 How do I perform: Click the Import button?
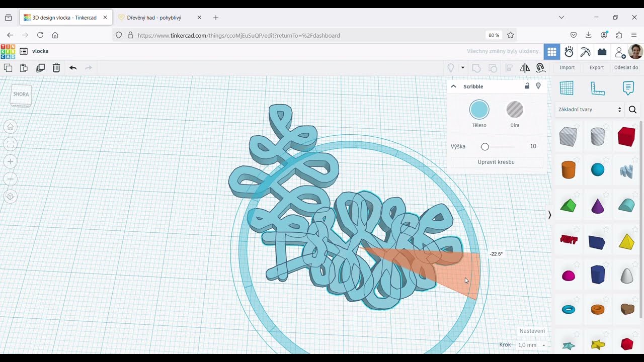(x=567, y=67)
